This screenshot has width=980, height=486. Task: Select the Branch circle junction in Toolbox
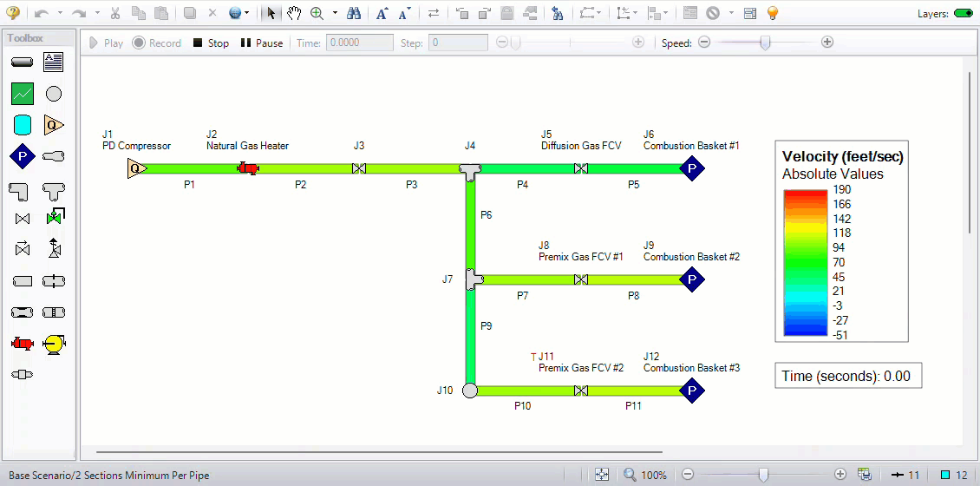pos(54,94)
